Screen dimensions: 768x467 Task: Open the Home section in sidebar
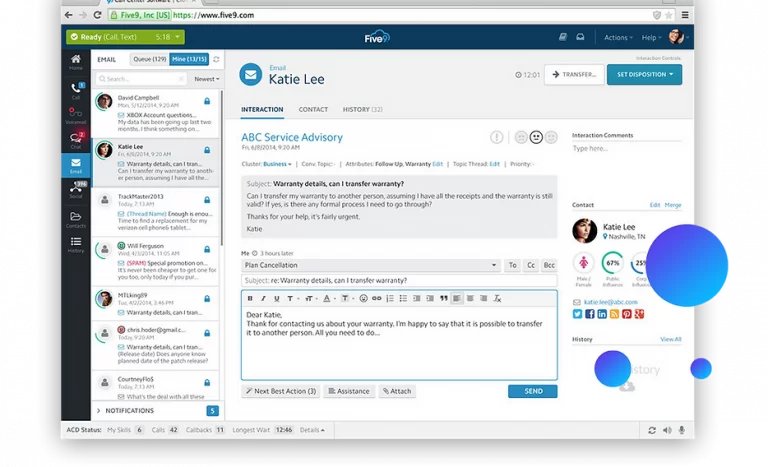coord(76,62)
